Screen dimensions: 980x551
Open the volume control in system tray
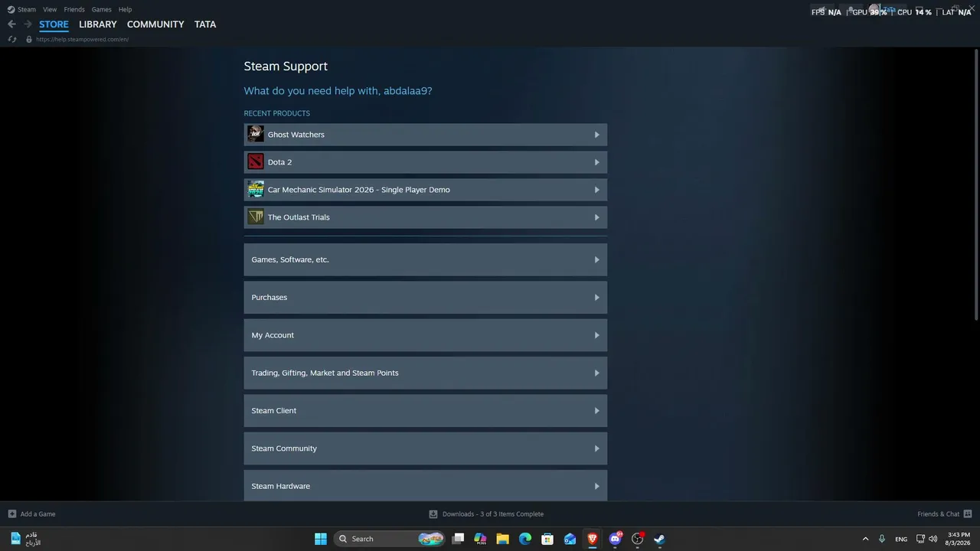point(933,539)
